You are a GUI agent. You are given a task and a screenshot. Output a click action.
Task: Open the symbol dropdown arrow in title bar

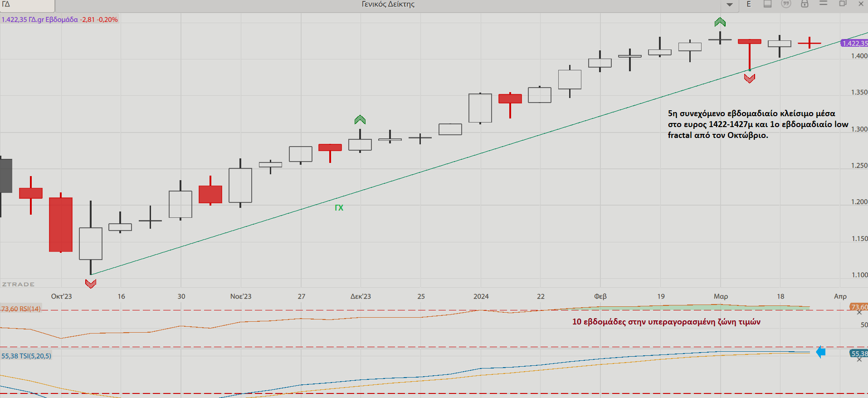pos(730,5)
